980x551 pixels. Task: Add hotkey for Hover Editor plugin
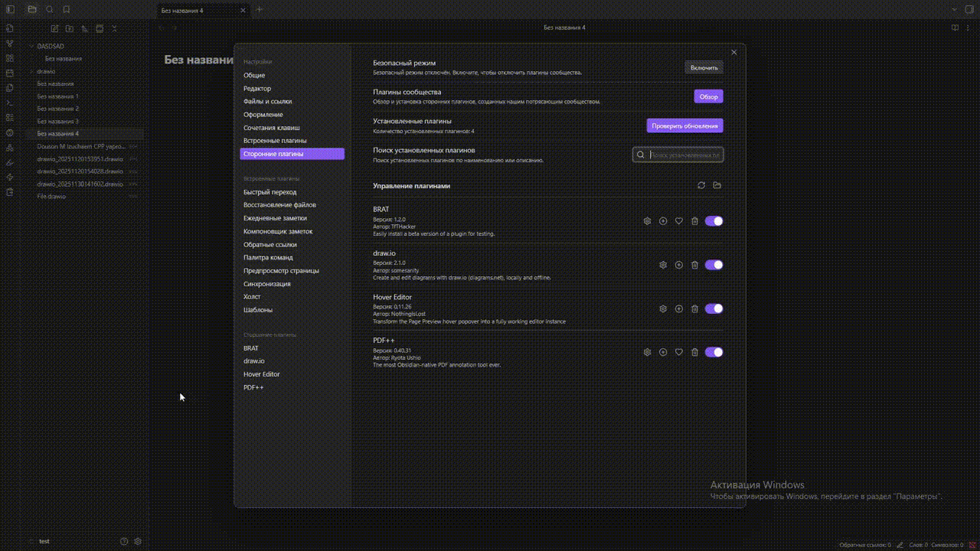click(679, 309)
